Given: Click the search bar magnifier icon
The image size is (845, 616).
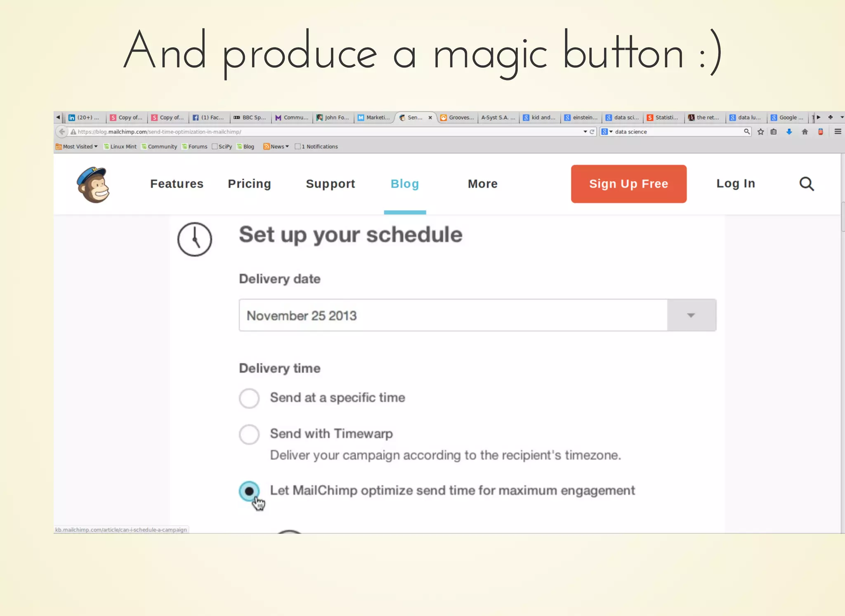Looking at the screenshot, I should tap(746, 132).
